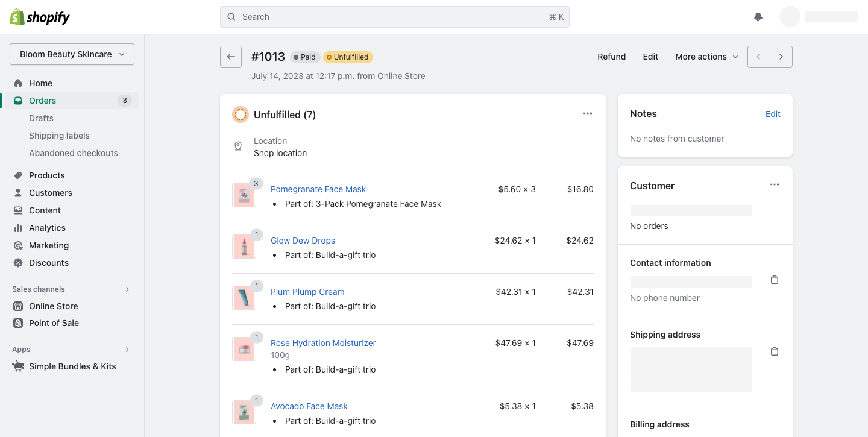This screenshot has width=868, height=437.
Task: Open Home in the sidebar
Action: [x=40, y=83]
